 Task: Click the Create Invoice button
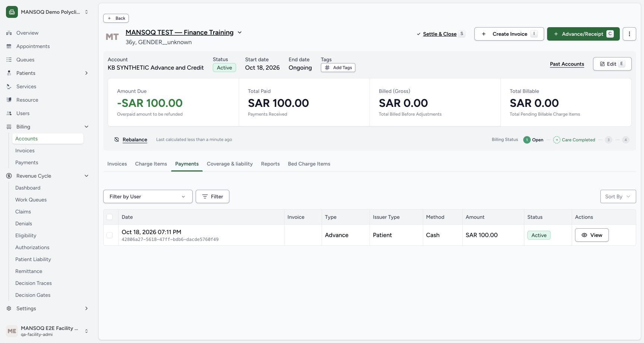point(509,34)
